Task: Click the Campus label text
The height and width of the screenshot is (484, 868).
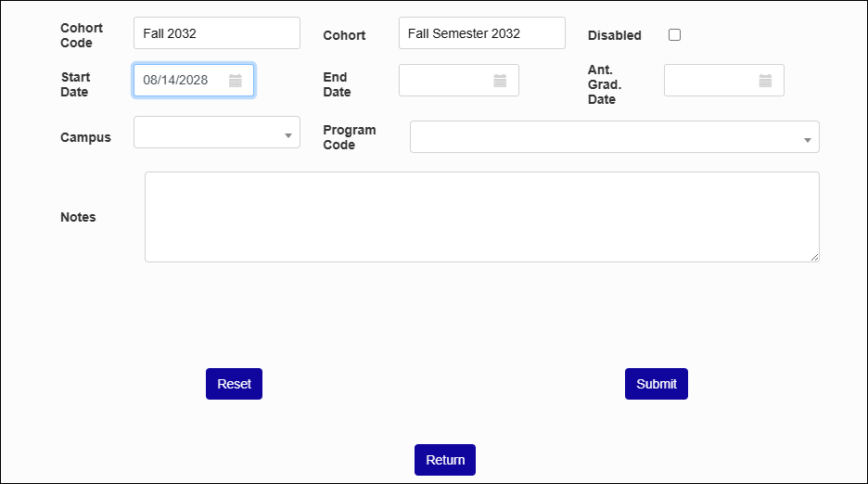Action: [x=85, y=137]
